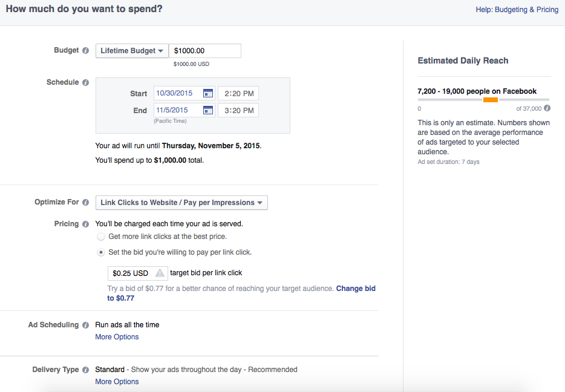Viewport: 565px width, 392px height.
Task: Click 'Estimated Daily Reach' heading
Action: click(463, 60)
